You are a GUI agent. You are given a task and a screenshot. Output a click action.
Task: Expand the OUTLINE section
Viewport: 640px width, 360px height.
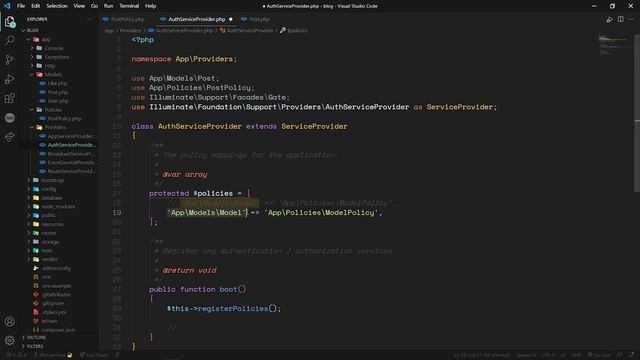tap(37, 338)
